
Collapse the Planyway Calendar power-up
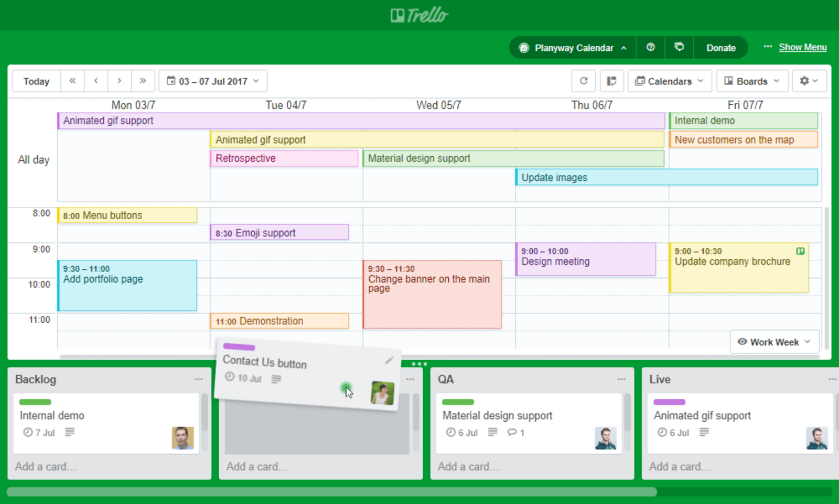(x=573, y=48)
